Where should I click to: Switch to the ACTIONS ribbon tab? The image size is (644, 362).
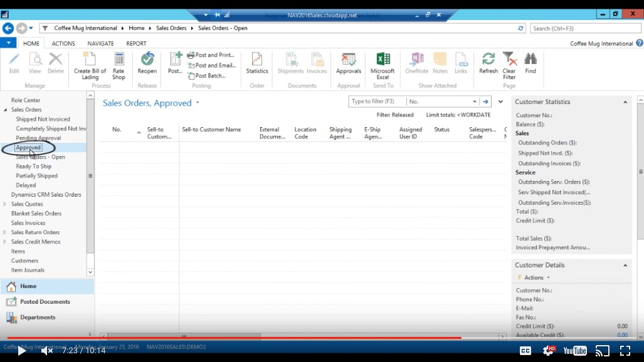coord(63,43)
